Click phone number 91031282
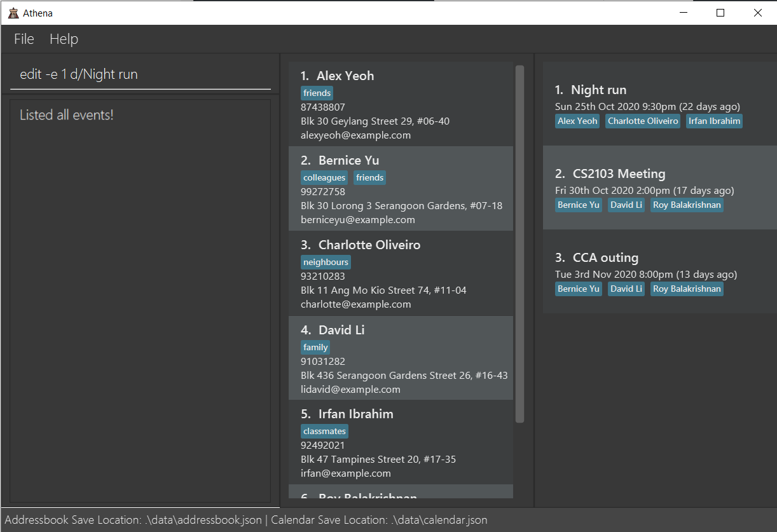The image size is (777, 532). [323, 361]
